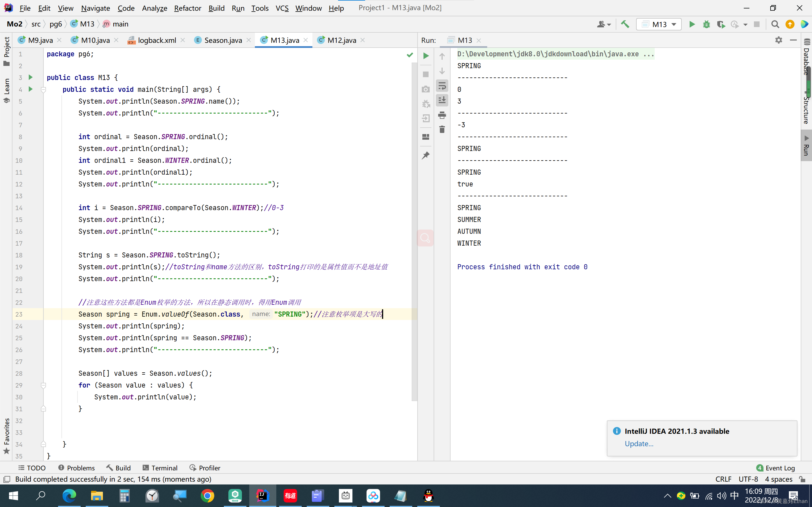
Task: Select the Season.java tab in editor
Action: point(222,40)
